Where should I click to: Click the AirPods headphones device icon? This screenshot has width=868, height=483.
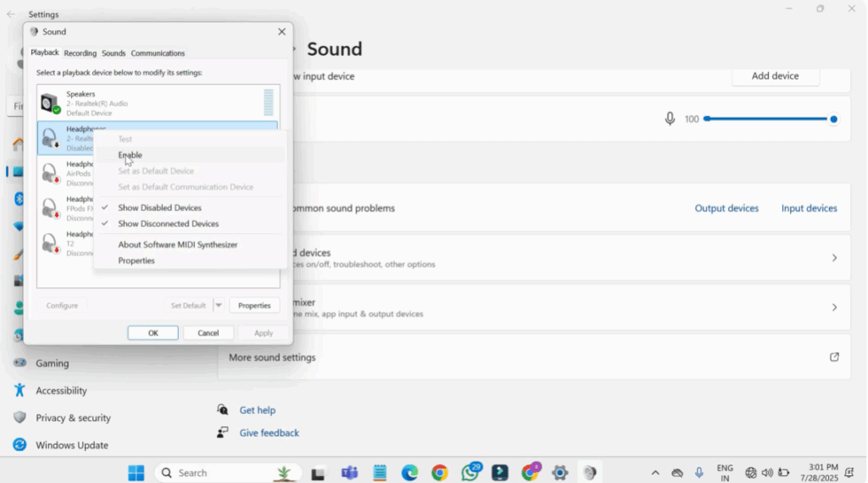coord(50,174)
